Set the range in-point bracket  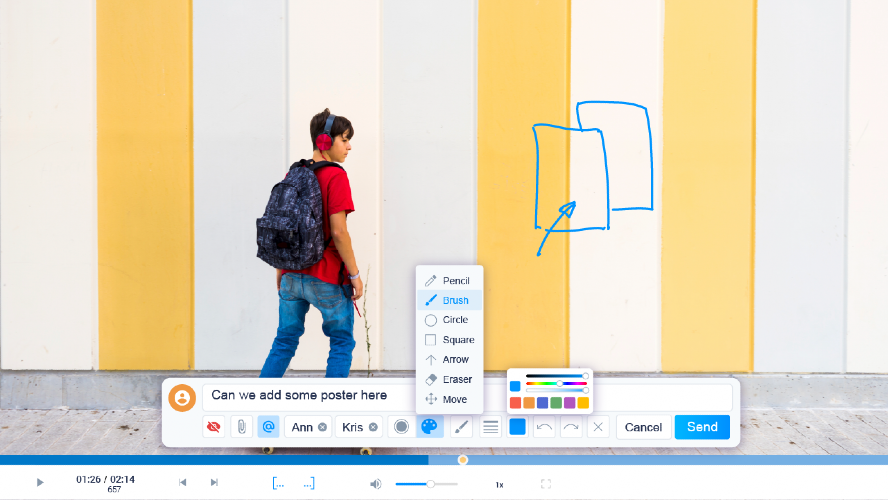(x=278, y=484)
